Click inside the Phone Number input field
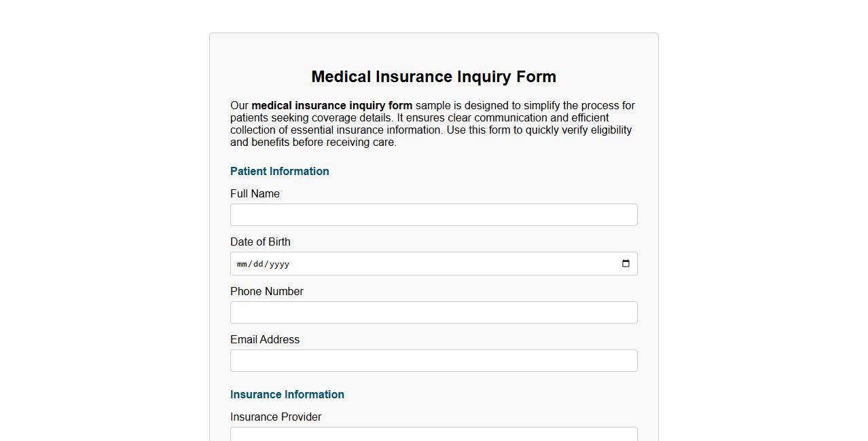The height and width of the screenshot is (441, 868). (433, 312)
